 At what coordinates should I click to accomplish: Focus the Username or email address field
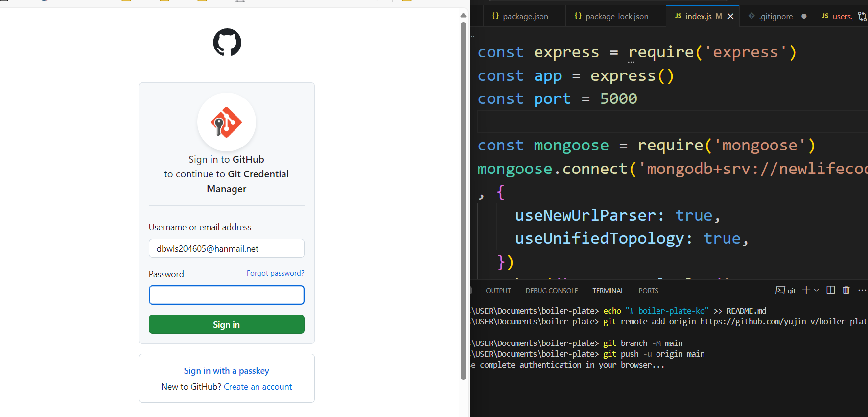click(x=226, y=248)
